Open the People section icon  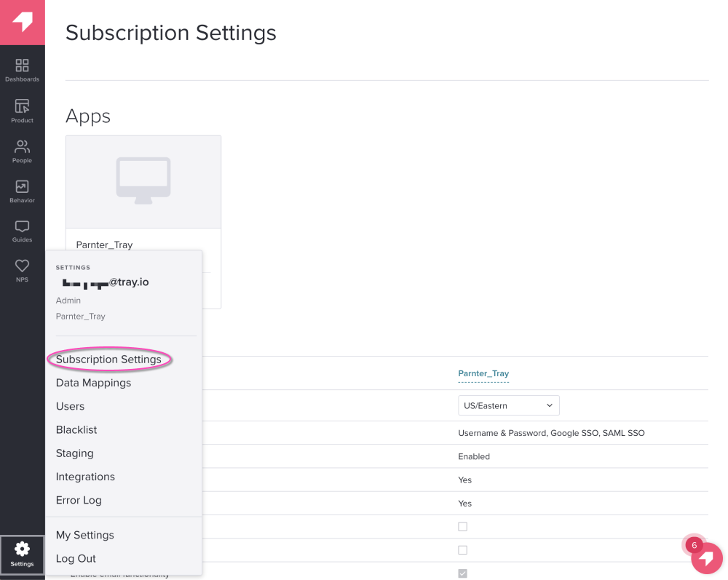[23, 151]
